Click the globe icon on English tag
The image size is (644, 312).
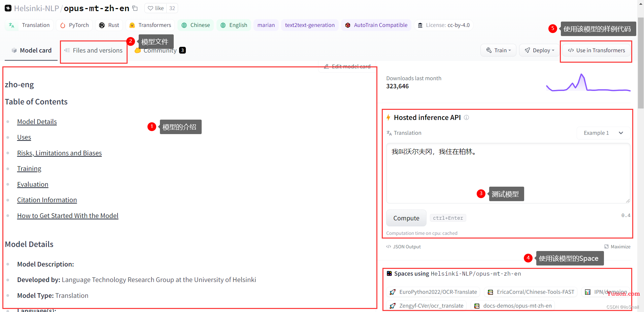tap(223, 25)
